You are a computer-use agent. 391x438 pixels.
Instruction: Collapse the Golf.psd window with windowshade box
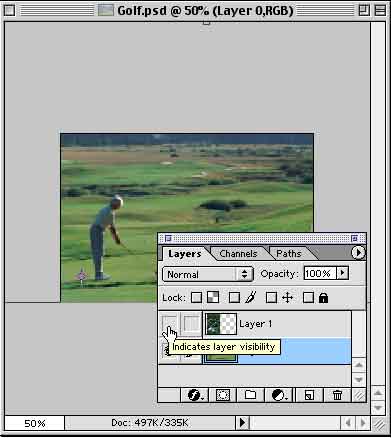(x=380, y=10)
